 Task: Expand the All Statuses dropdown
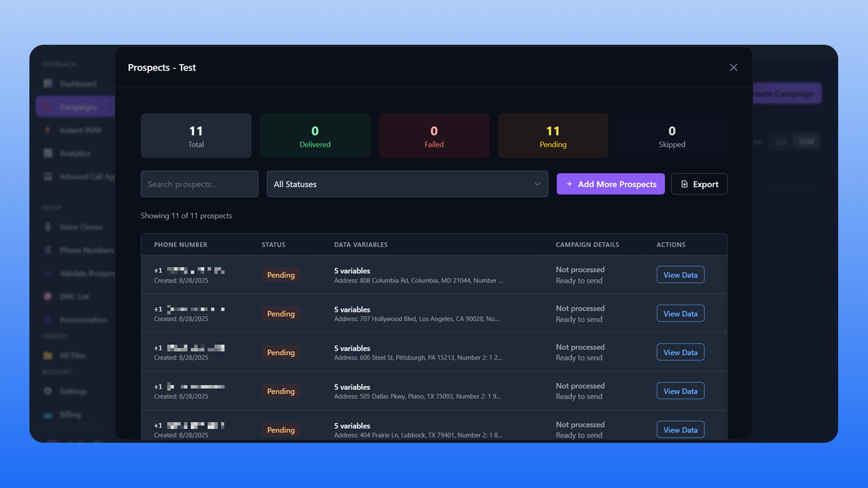(407, 184)
